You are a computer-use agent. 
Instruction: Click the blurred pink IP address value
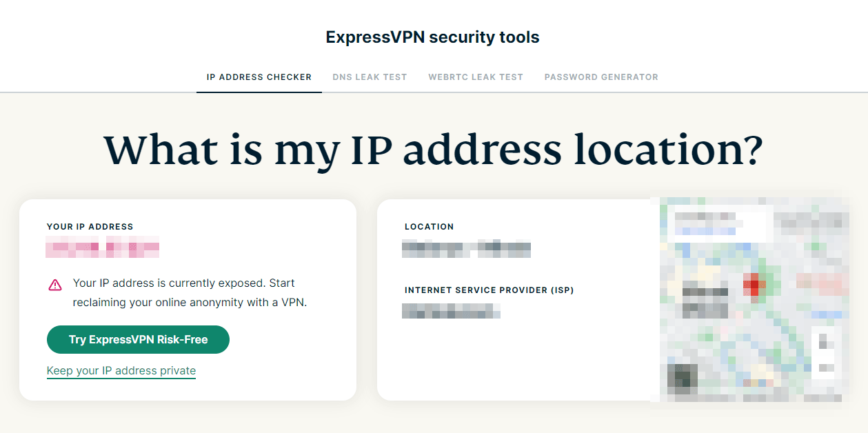click(x=103, y=247)
